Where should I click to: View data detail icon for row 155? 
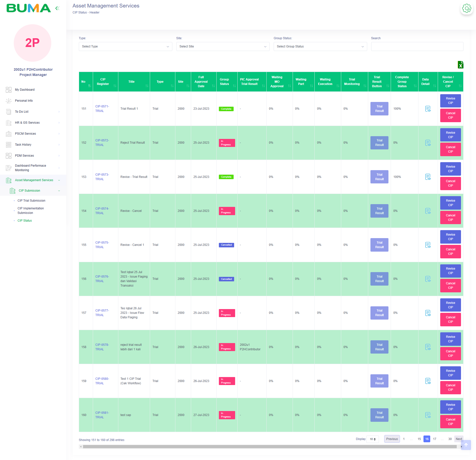click(428, 245)
